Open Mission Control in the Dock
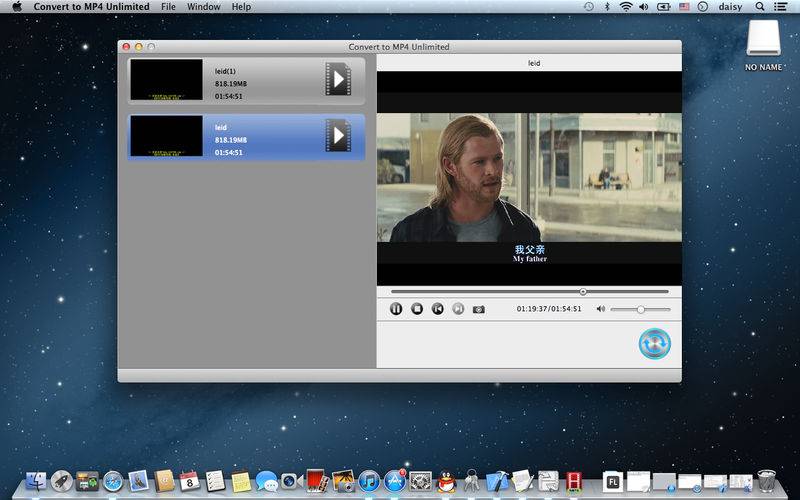Screen dimensions: 800x500 (x=87, y=481)
